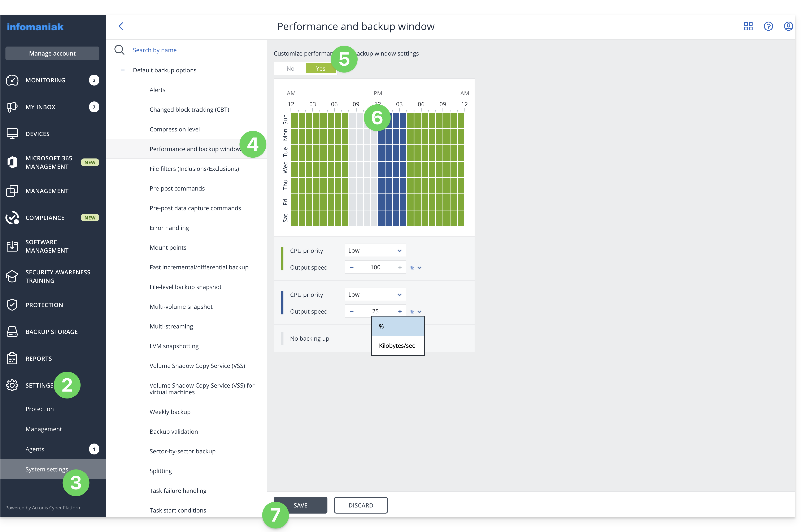810x532 pixels.
Task: Go back using the left chevron arrow
Action: pos(121,26)
